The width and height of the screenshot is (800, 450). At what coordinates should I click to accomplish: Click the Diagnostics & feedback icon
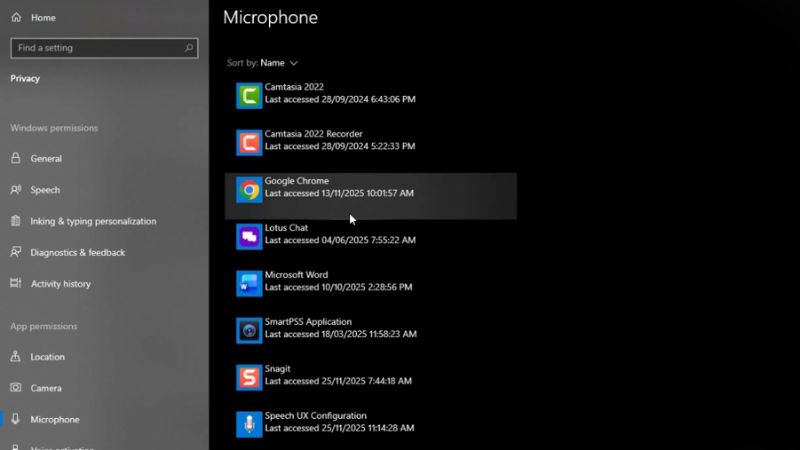click(x=16, y=252)
